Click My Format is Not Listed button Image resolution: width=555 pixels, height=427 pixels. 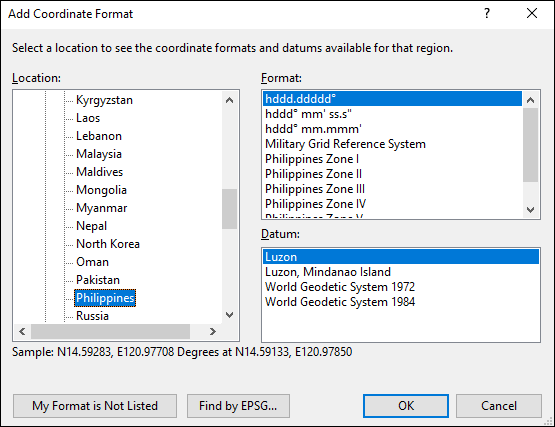[x=95, y=406]
